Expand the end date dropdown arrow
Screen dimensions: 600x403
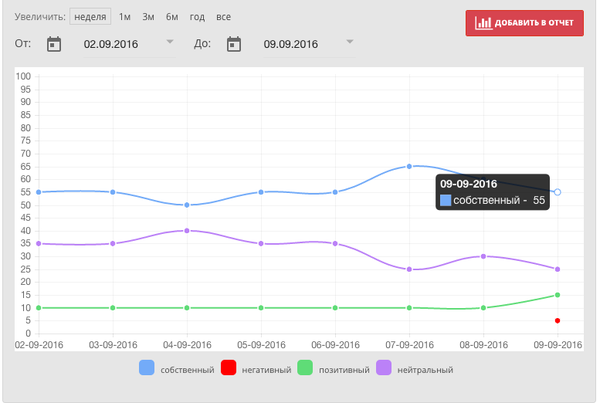point(349,42)
